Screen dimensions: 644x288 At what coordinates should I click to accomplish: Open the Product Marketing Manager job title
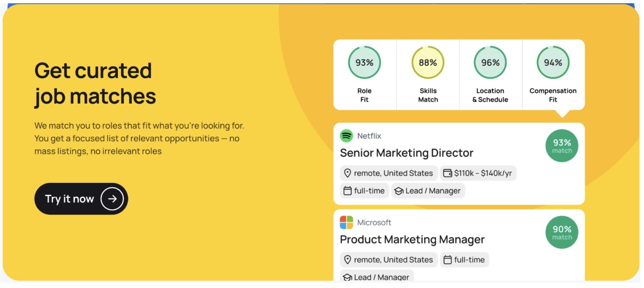click(x=412, y=240)
